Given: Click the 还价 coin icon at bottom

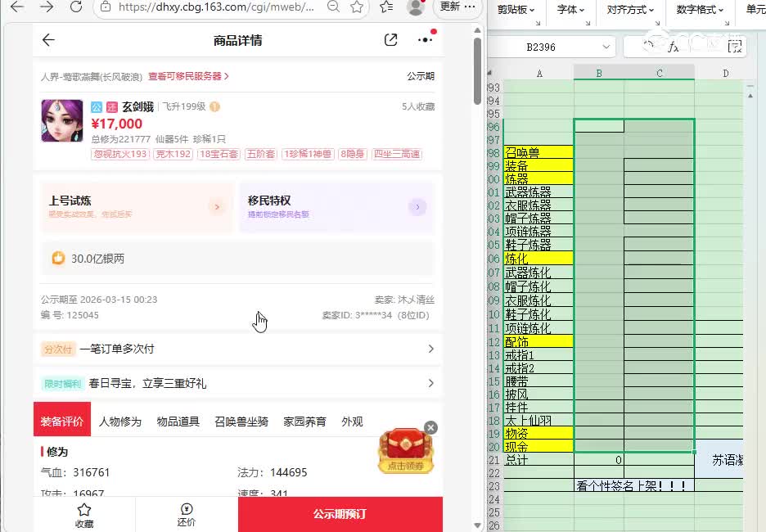Looking at the screenshot, I should [187, 508].
